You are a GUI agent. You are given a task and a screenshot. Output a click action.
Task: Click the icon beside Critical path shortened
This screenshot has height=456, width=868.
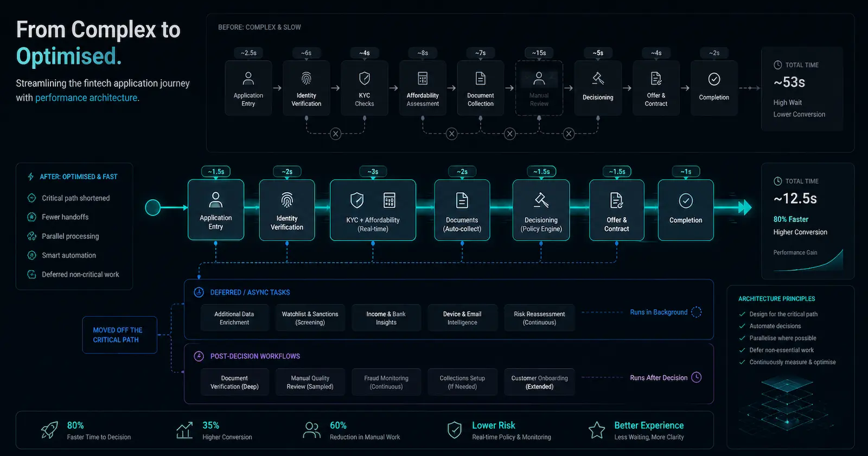(31, 198)
